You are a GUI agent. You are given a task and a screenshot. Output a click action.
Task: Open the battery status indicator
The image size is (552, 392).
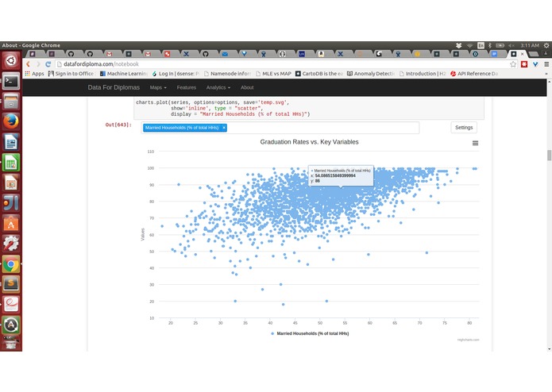tap(500, 45)
